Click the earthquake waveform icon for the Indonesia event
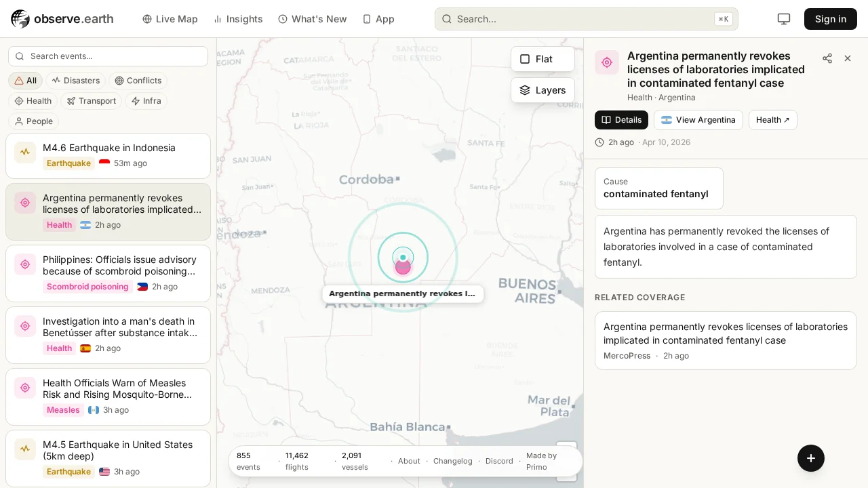The image size is (868, 488). point(25,152)
